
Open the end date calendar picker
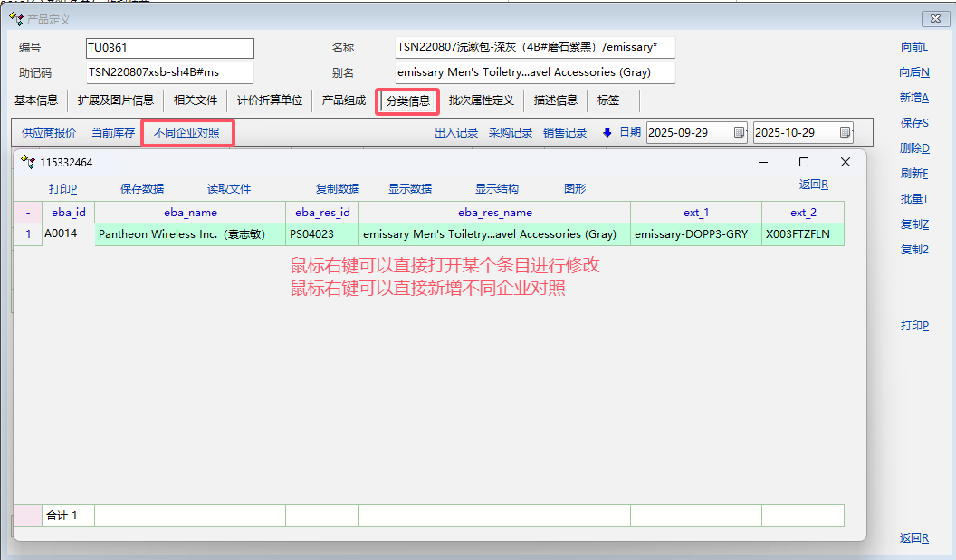pos(845,133)
